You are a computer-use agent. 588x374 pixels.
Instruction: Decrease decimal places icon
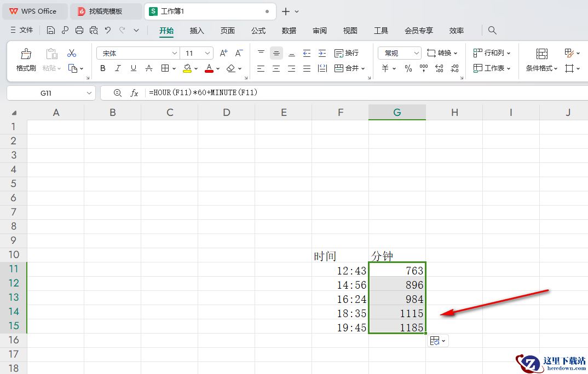pos(454,68)
